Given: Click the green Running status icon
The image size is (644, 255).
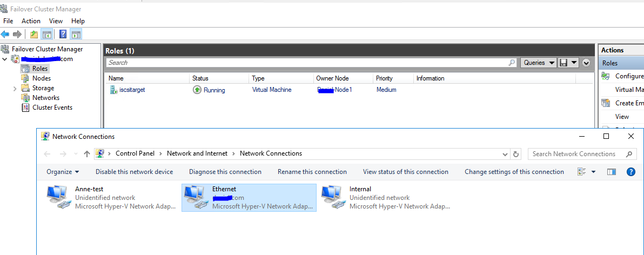Looking at the screenshot, I should pos(197,90).
